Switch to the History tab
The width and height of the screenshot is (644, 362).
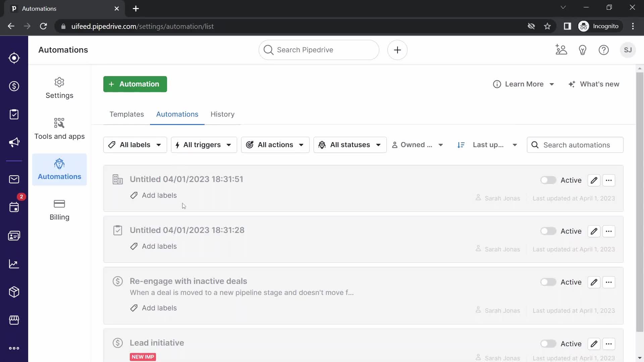[x=222, y=114]
